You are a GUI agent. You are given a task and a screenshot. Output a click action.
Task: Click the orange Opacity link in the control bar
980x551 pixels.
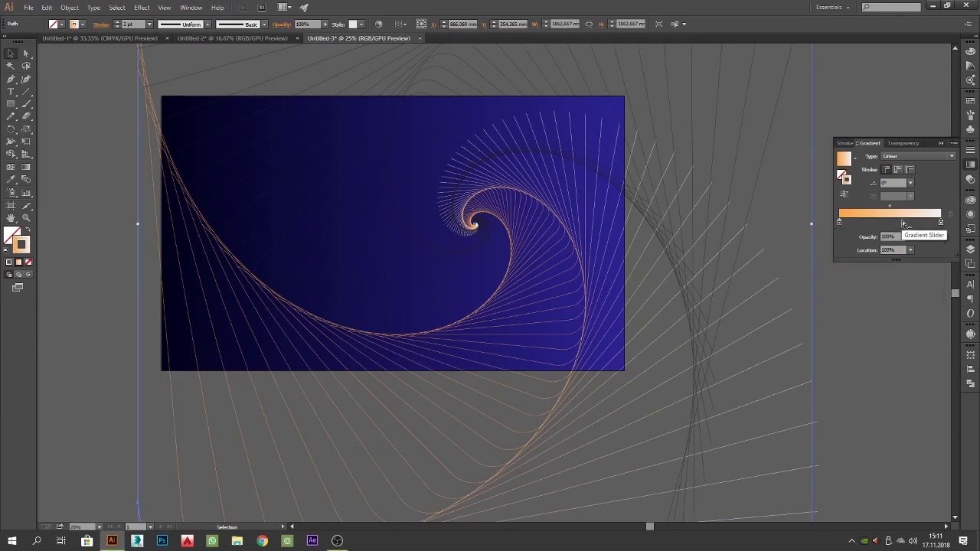(x=282, y=24)
